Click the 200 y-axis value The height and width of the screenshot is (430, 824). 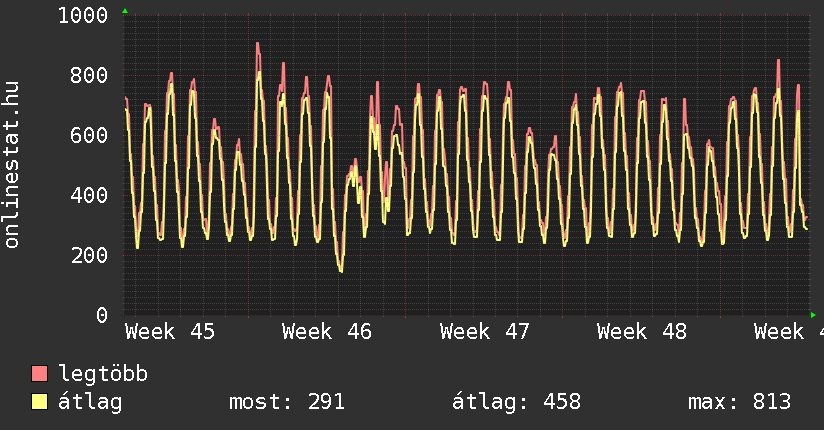pos(89,255)
